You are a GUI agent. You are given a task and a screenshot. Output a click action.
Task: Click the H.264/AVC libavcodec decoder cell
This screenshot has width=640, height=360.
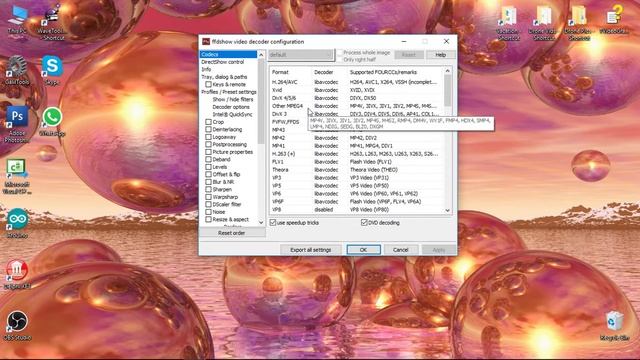point(326,82)
